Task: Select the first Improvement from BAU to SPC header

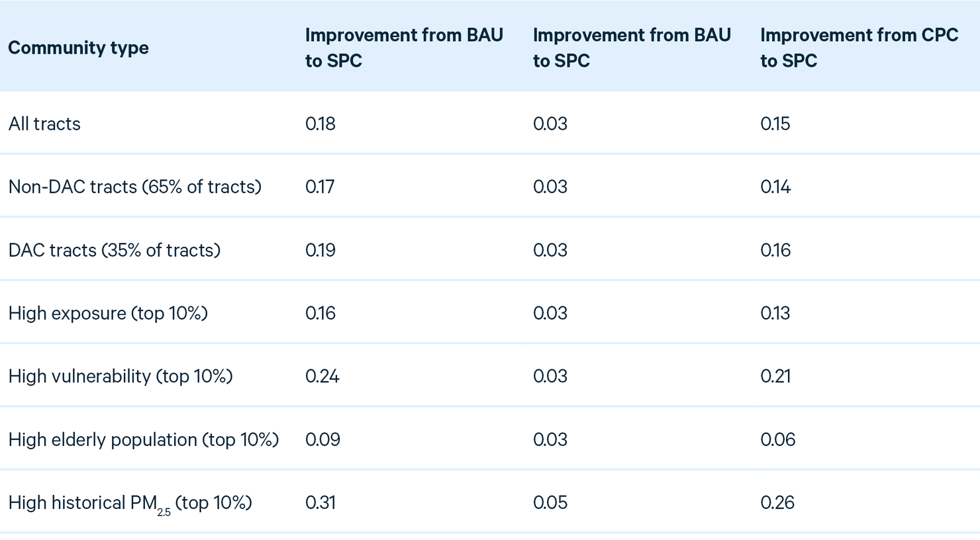Action: pos(404,48)
